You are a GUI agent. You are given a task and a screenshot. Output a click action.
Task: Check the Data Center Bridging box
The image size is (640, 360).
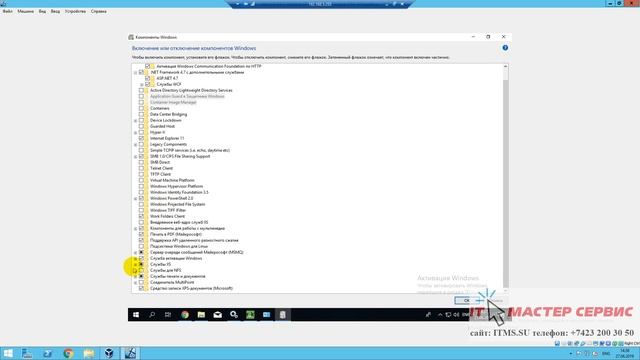pos(141,114)
